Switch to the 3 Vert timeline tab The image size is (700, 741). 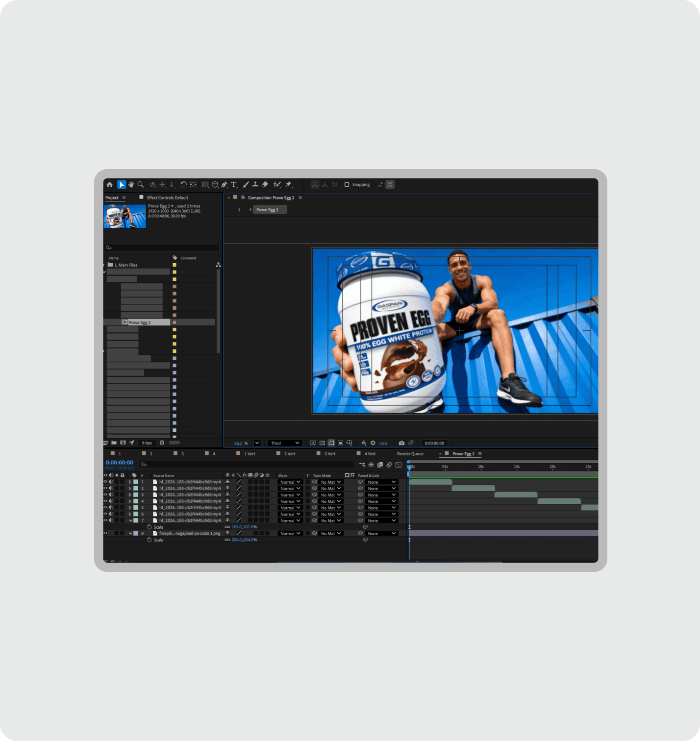pos(330,454)
